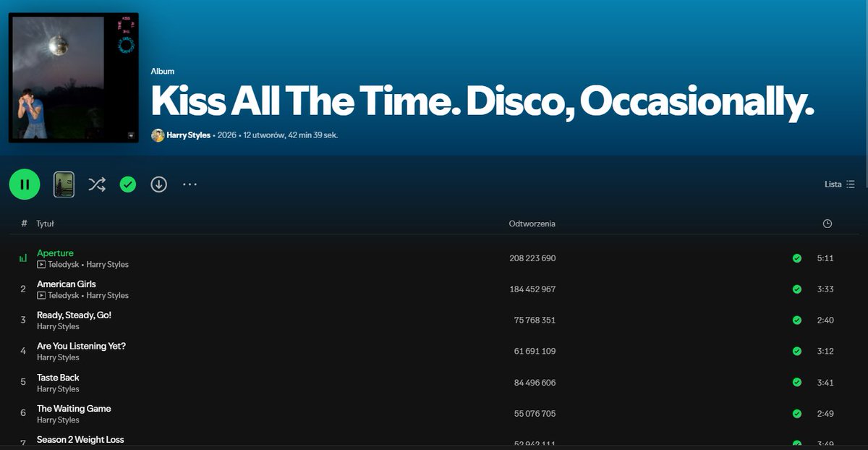Click Harry Styles avatar in album header
Viewport: 868px width, 450px height.
(x=158, y=135)
